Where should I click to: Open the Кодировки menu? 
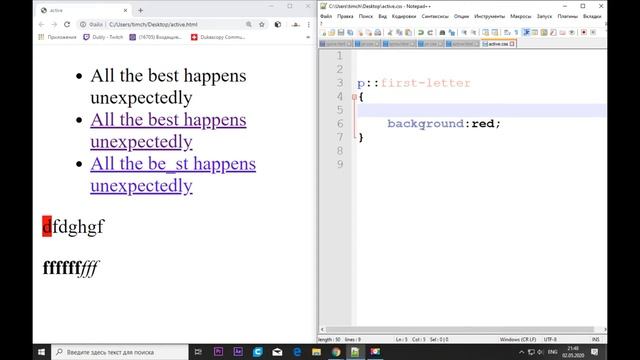404,16
